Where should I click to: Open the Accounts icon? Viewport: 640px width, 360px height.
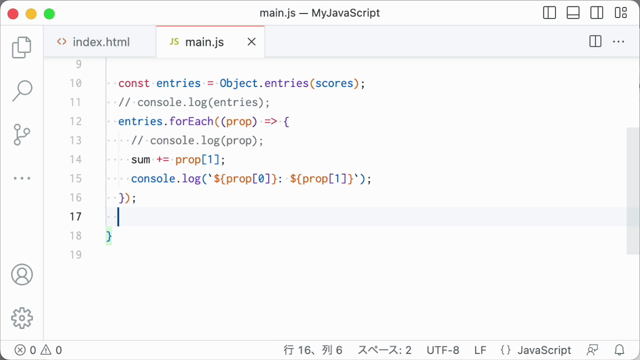tap(22, 274)
